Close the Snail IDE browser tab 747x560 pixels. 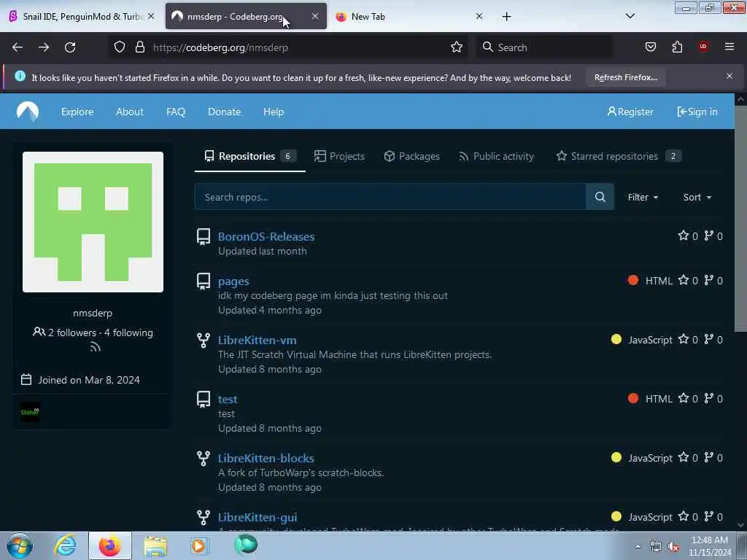[151, 16]
